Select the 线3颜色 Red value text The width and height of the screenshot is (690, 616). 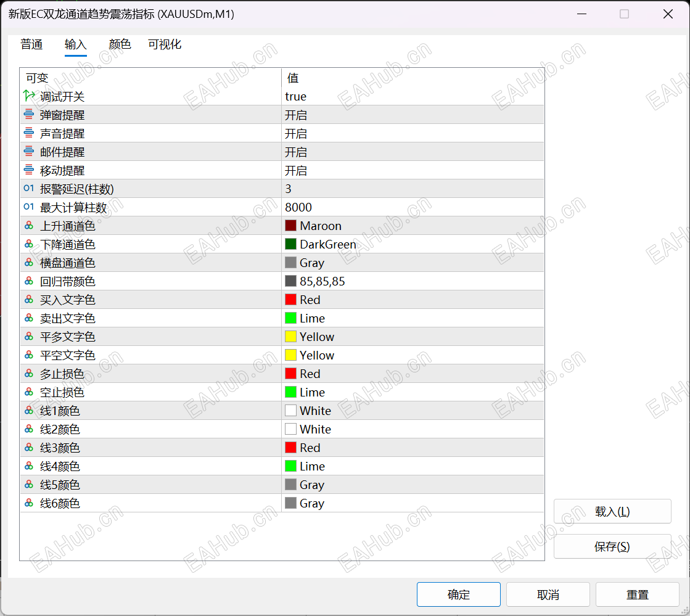(x=310, y=448)
